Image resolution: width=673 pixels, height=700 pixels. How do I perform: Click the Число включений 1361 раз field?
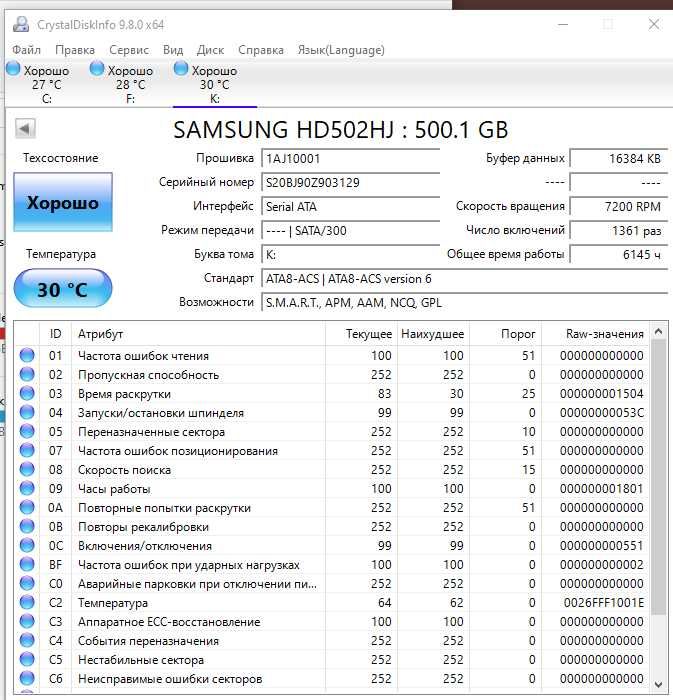pos(619,231)
